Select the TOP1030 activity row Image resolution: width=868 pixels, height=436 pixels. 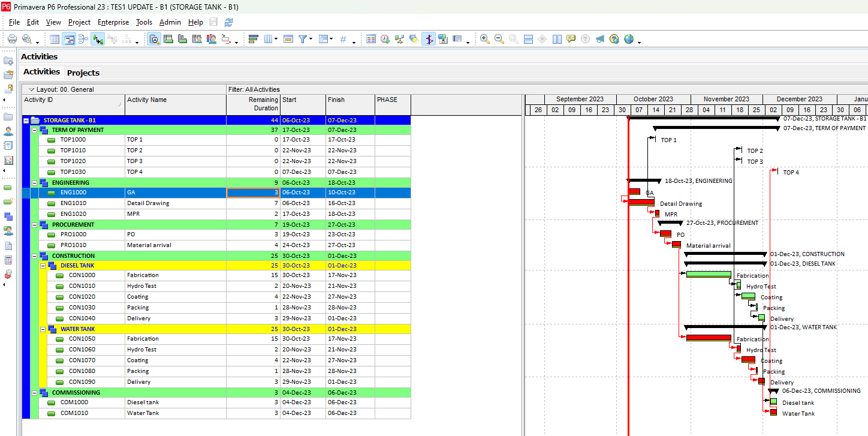[x=73, y=172]
